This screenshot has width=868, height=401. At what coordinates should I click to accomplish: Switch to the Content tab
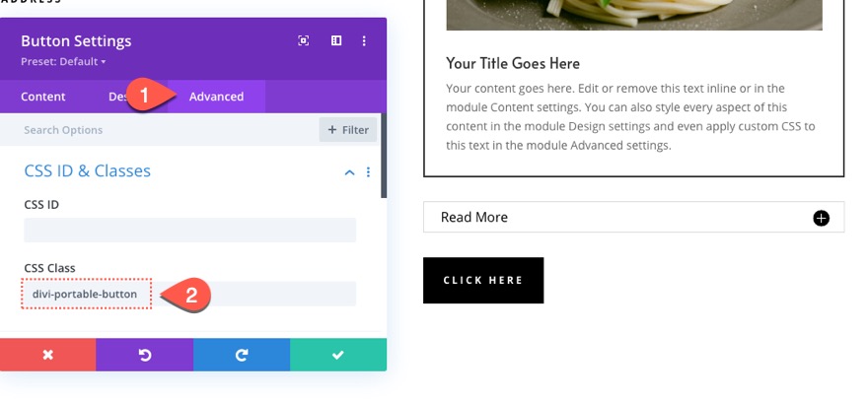[43, 97]
